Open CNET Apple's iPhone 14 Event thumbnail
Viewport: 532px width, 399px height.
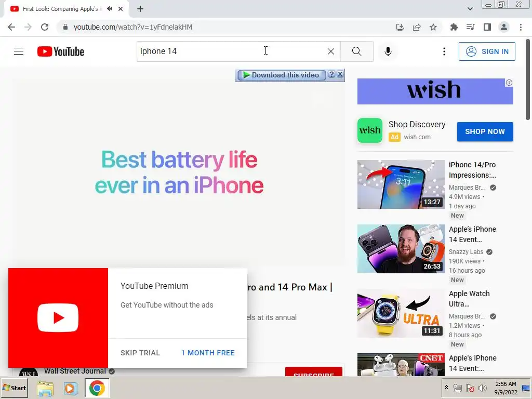401,364
